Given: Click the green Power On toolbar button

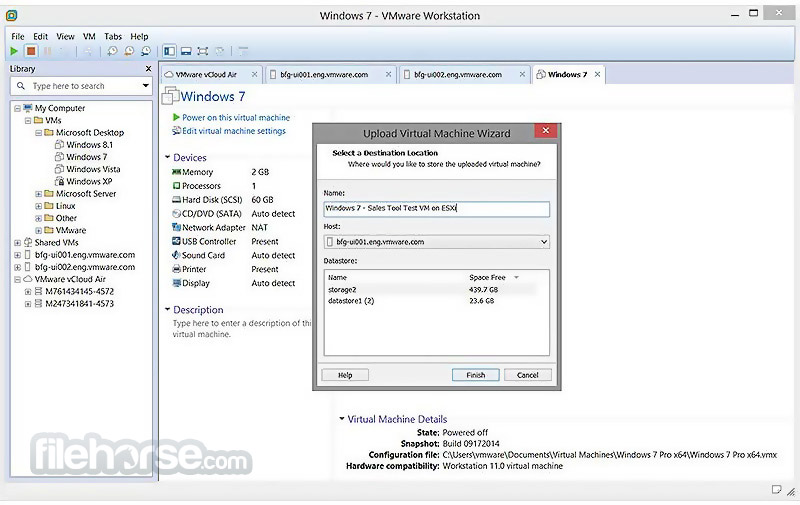Looking at the screenshot, I should coord(14,51).
